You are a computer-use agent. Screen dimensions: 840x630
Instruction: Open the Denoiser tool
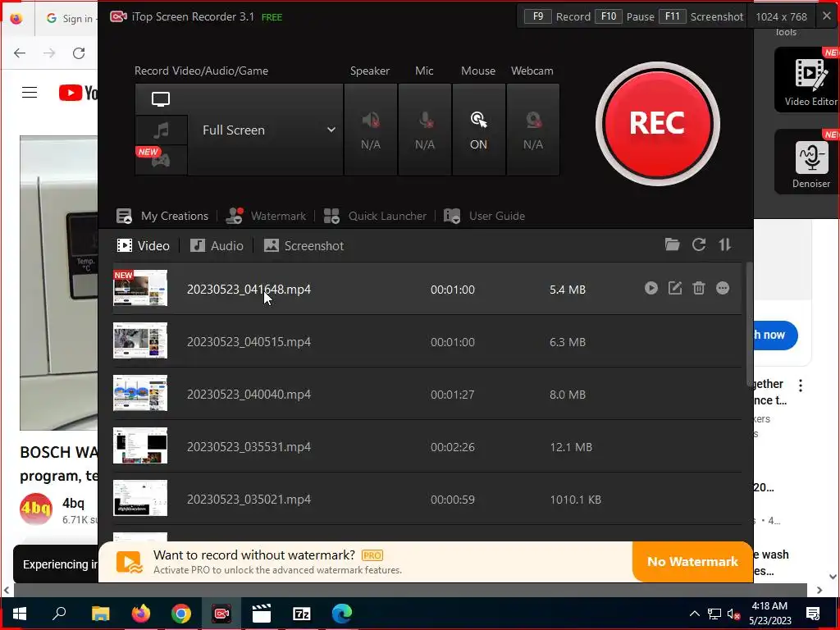tap(810, 162)
